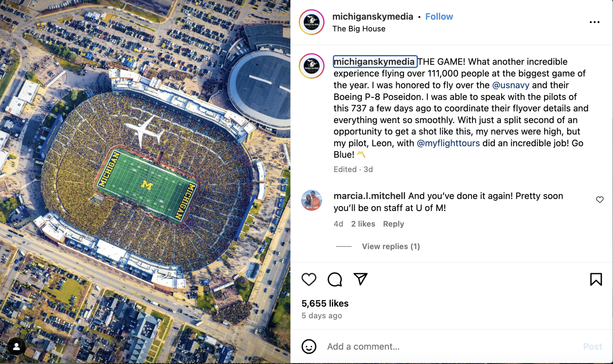Viewport: 613px width, 364px height.
Task: Like marcia.l.mitchell's comment heart
Action: 600,200
